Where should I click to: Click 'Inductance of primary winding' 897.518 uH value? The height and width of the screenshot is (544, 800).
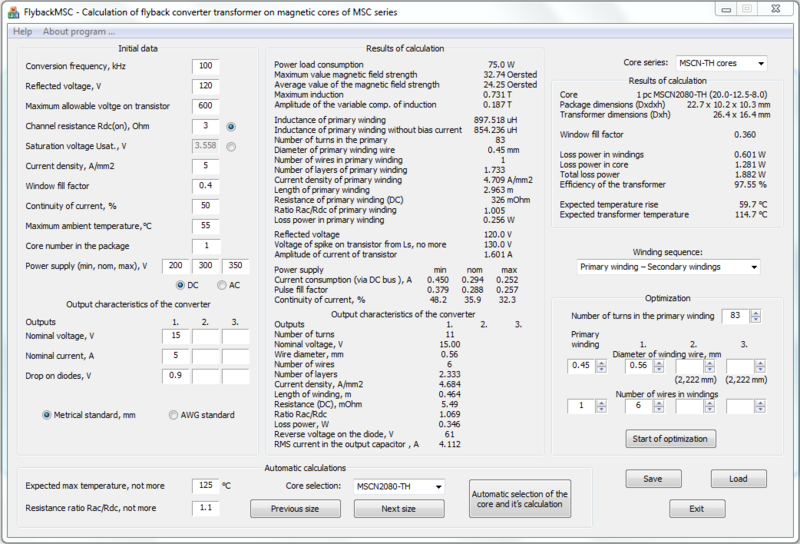(x=495, y=120)
